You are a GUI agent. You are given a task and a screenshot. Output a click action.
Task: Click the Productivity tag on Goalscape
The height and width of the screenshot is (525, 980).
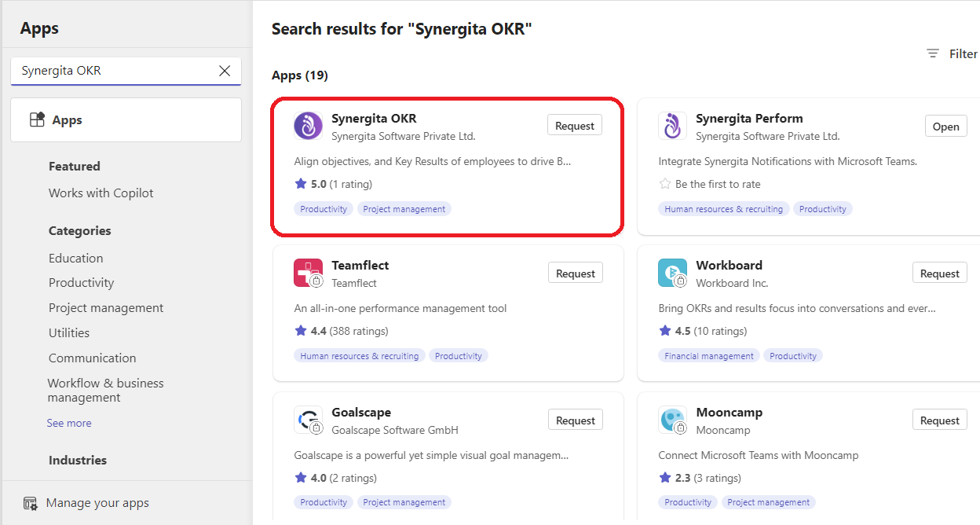(324, 502)
